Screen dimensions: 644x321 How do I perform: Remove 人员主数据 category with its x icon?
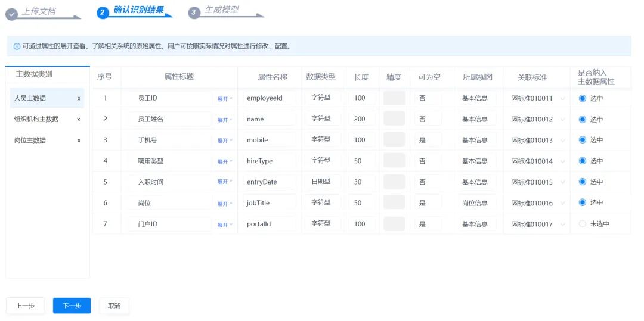click(x=79, y=98)
